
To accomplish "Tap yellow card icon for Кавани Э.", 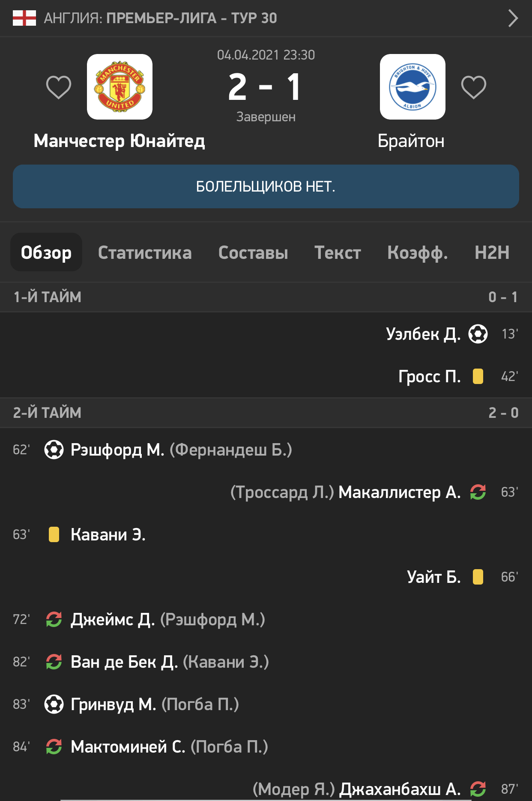I will point(54,534).
